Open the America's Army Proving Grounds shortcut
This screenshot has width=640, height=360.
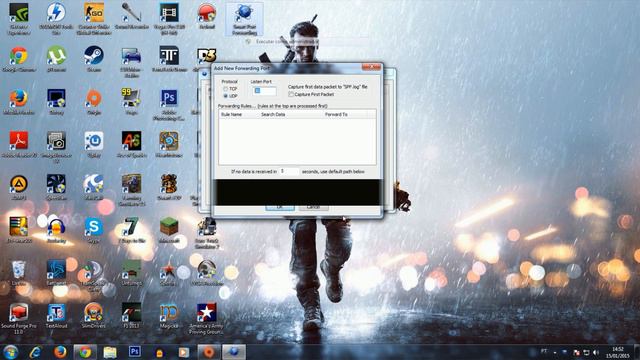[207, 318]
